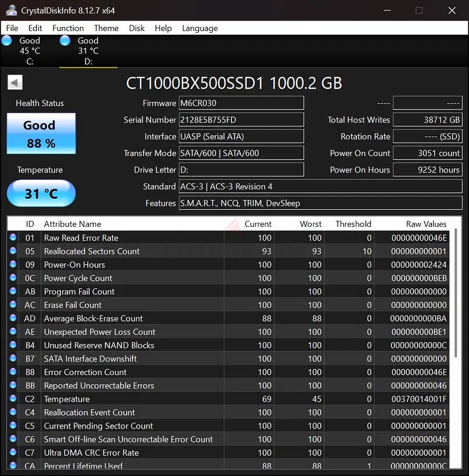This screenshot has height=476, width=469.
Task: Click the Drive Letter field D:
Action: point(242,169)
